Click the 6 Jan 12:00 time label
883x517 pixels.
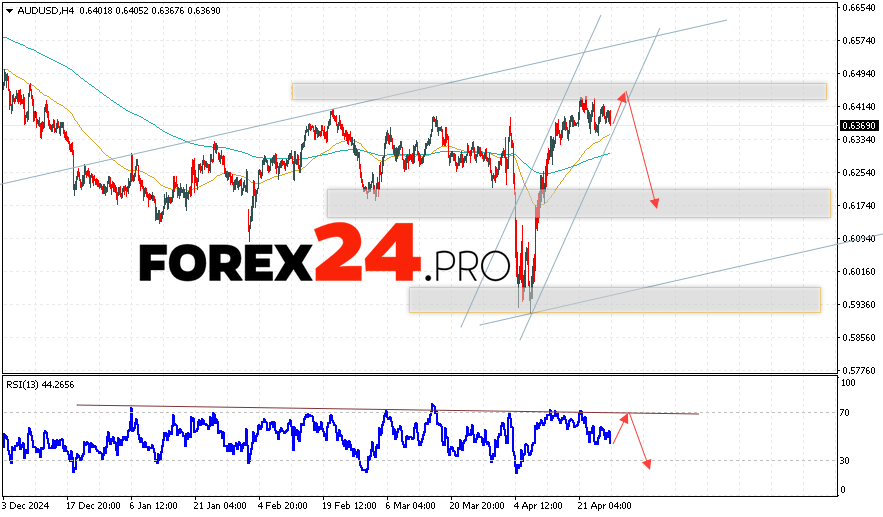[154, 506]
